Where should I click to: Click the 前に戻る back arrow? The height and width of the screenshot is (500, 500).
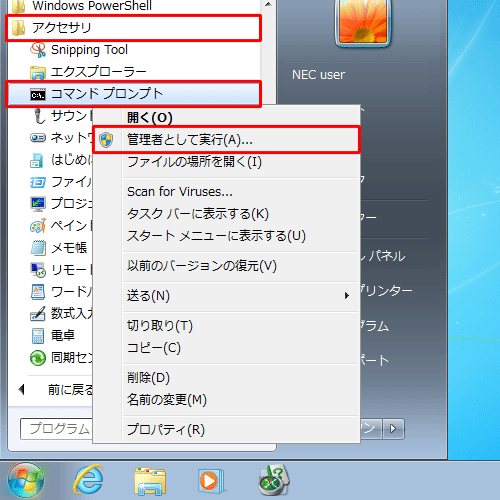pyautogui.click(x=22, y=389)
